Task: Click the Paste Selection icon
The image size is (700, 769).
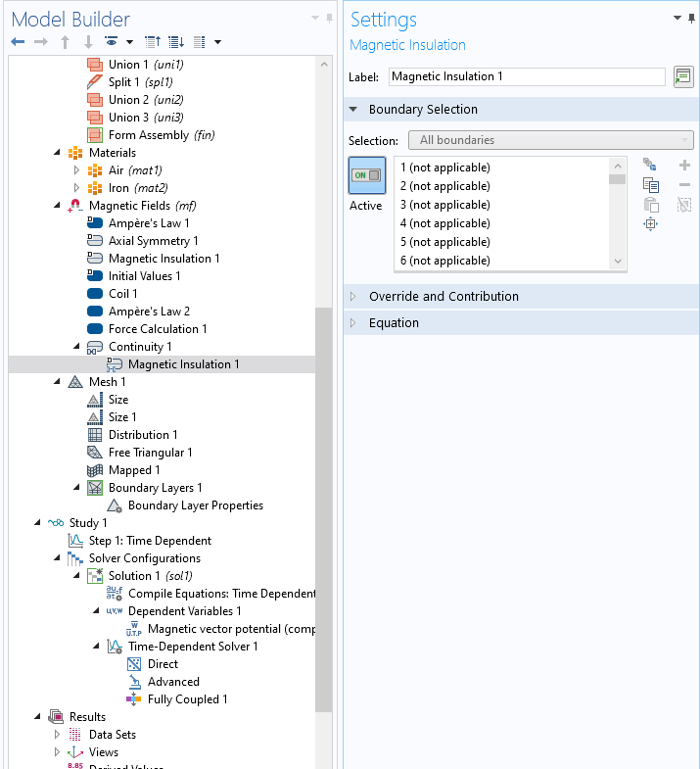Action: click(x=651, y=205)
